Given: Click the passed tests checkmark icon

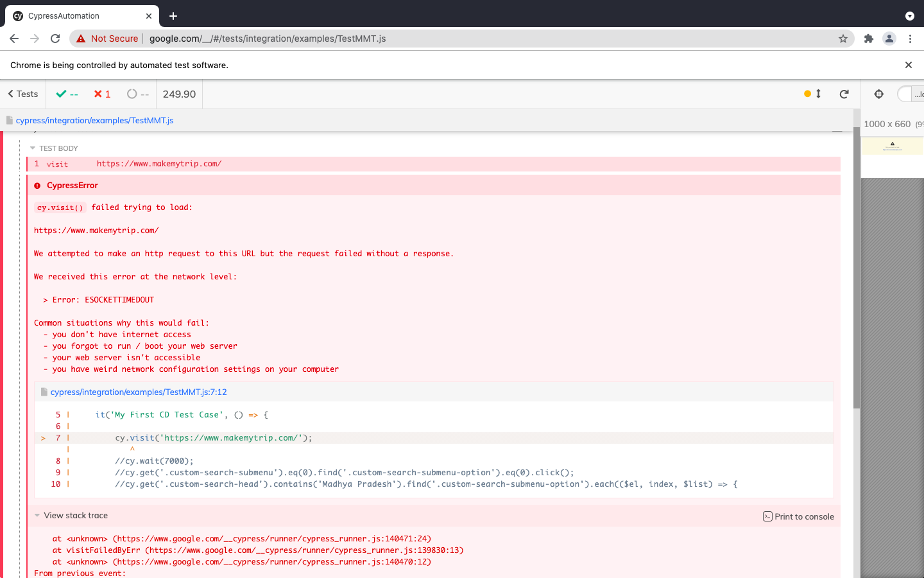Looking at the screenshot, I should pyautogui.click(x=60, y=94).
